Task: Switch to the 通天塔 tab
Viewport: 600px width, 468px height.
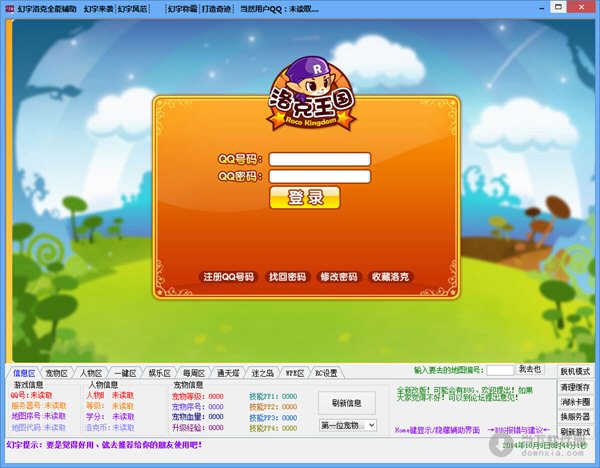Action: tap(228, 373)
